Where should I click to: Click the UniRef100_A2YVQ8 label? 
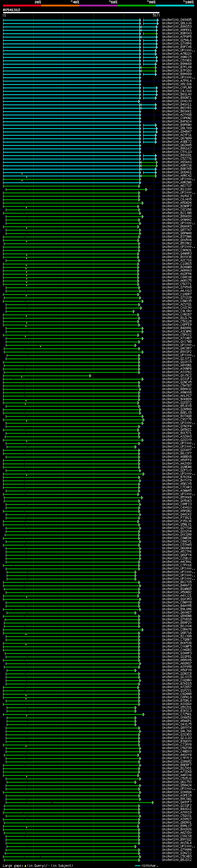click(177, 115)
